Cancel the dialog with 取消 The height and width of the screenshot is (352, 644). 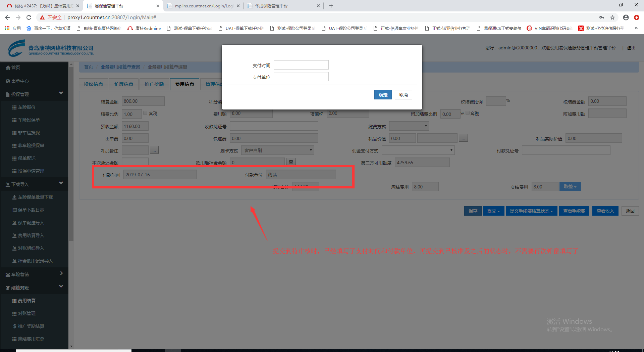click(404, 95)
